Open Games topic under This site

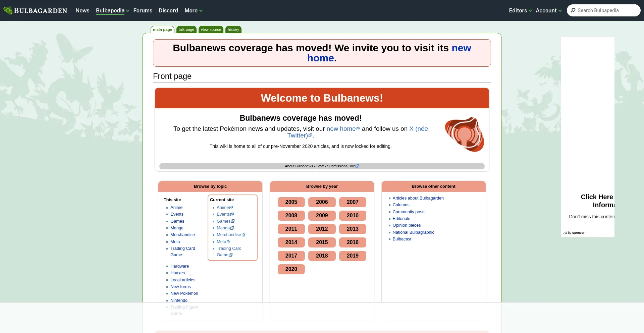click(177, 221)
